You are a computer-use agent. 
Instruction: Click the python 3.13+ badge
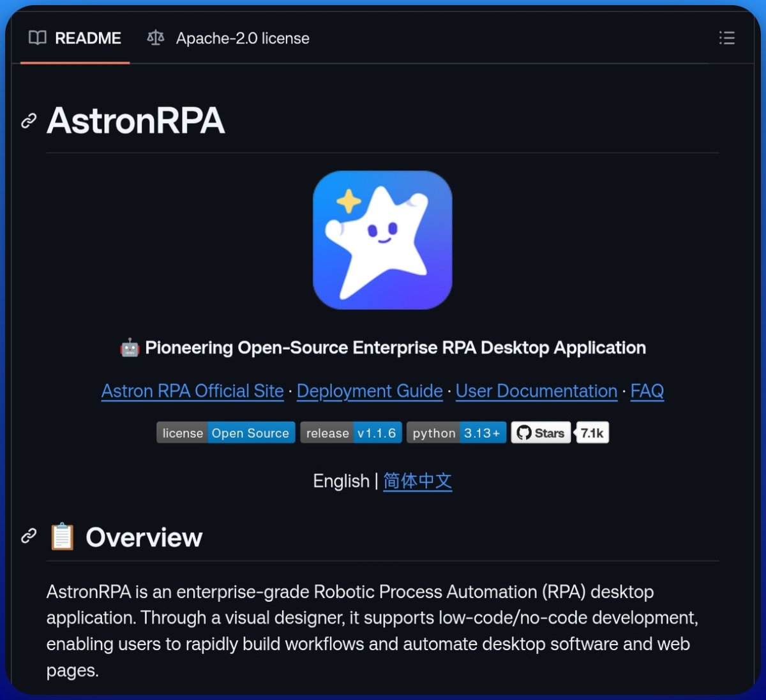click(x=456, y=433)
